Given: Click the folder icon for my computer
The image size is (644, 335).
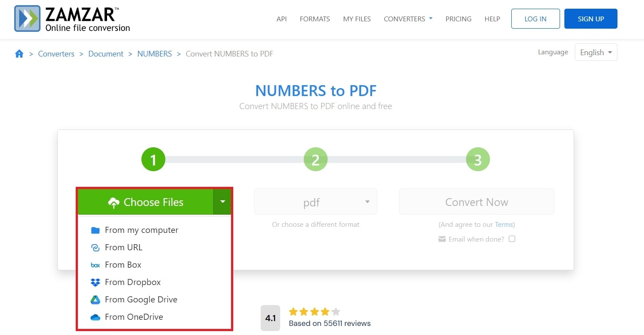Looking at the screenshot, I should click(x=95, y=230).
